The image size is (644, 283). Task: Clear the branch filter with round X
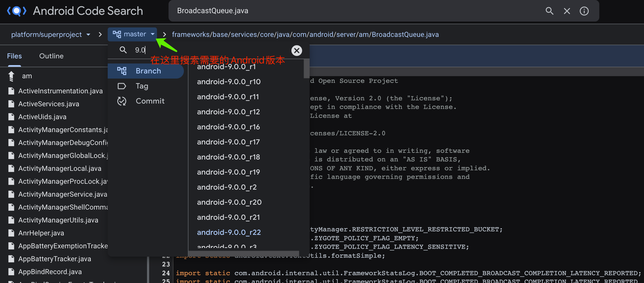click(297, 50)
